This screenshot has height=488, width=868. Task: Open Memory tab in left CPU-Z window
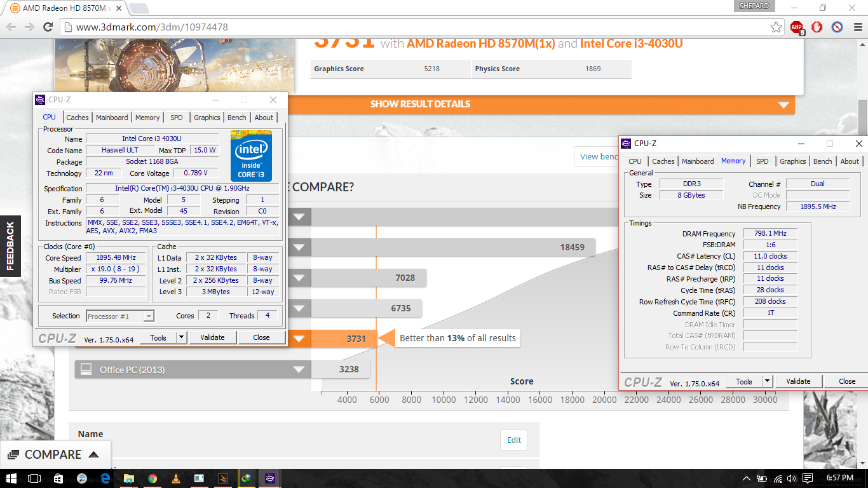(x=147, y=118)
